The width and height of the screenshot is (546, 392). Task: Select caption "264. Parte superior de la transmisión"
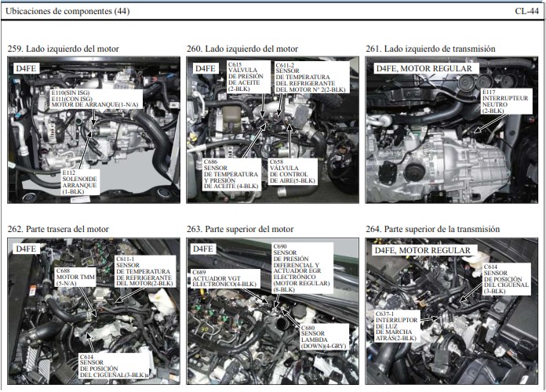(433, 229)
